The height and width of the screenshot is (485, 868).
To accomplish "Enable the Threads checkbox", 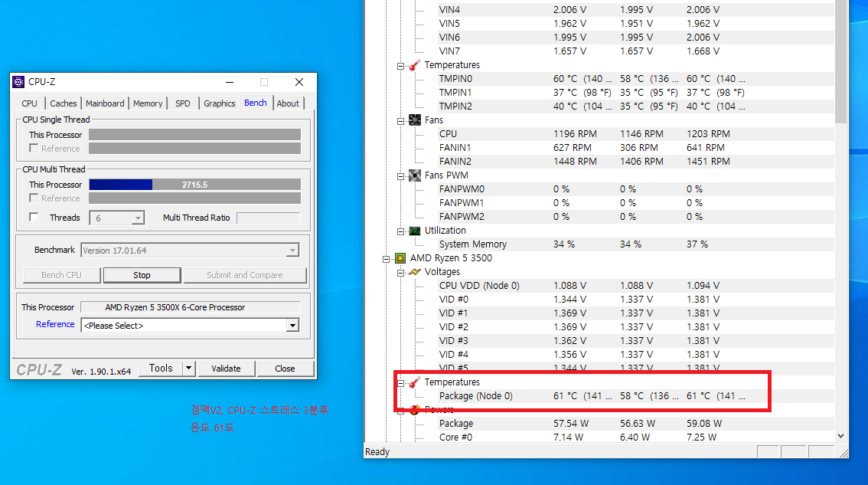I will coord(34,217).
